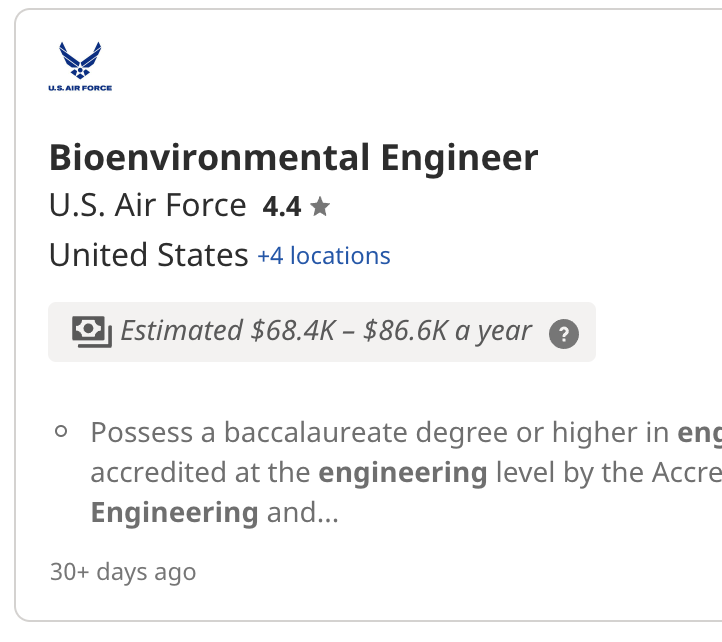Expand the +4 locations link
The width and height of the screenshot is (722, 642).
coord(323,256)
